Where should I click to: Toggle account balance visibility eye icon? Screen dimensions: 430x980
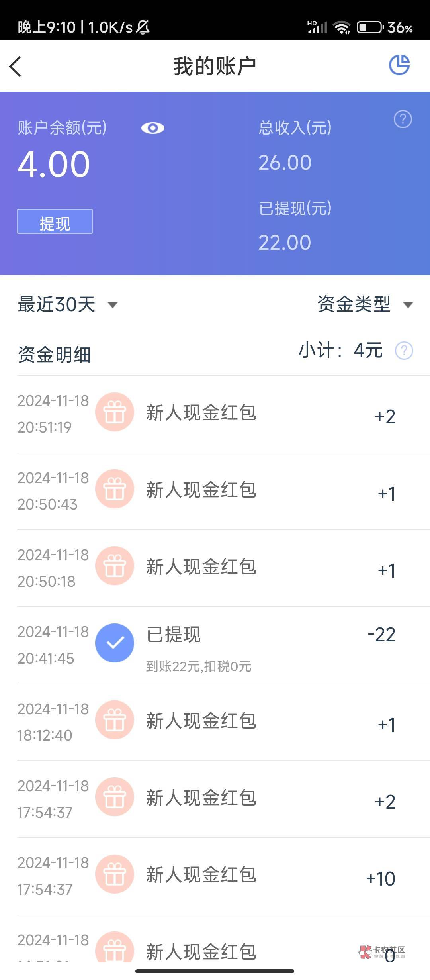pyautogui.click(x=152, y=128)
